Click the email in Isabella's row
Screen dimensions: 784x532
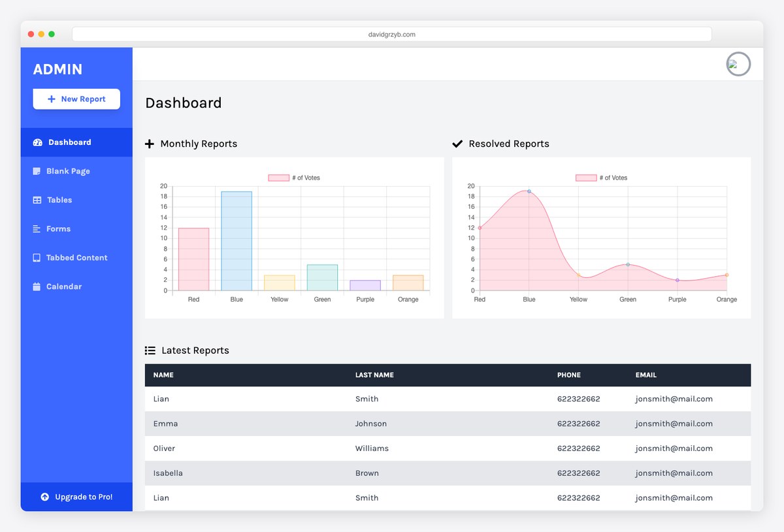pos(674,473)
